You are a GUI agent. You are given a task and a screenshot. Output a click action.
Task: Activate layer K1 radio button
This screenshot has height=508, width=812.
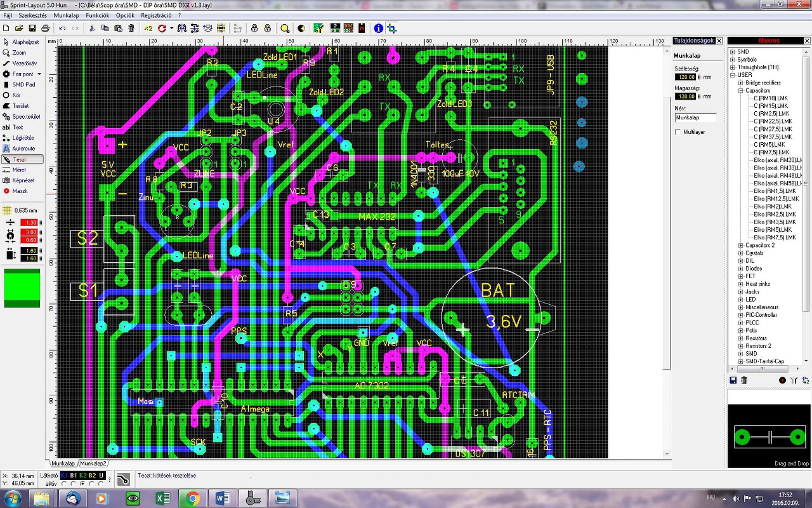click(x=65, y=483)
